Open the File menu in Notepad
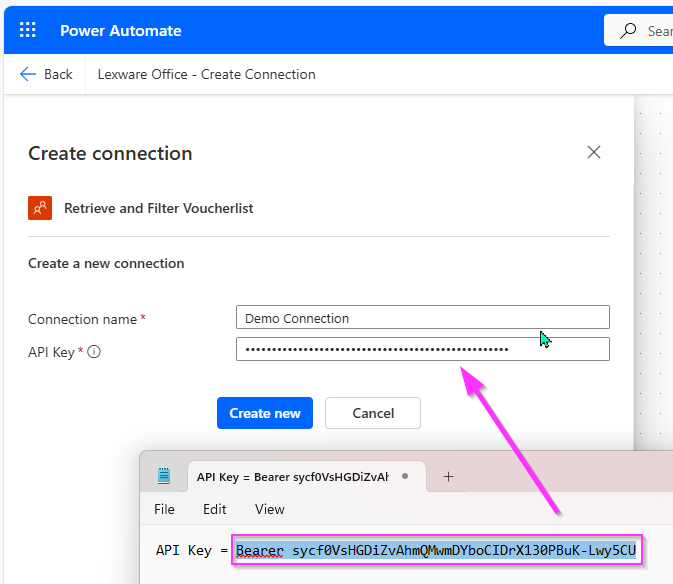 point(164,509)
